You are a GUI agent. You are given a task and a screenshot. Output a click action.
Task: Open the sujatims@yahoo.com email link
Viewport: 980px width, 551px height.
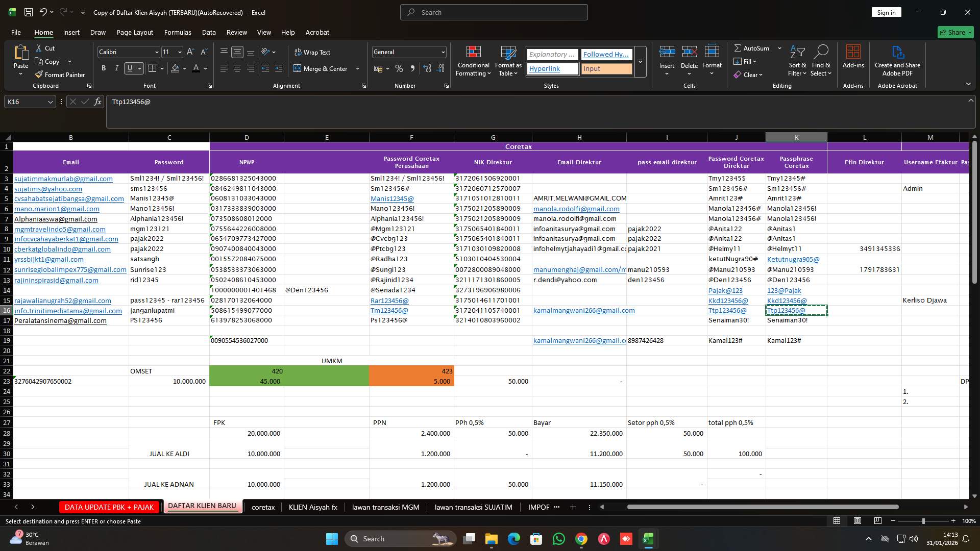click(x=48, y=188)
